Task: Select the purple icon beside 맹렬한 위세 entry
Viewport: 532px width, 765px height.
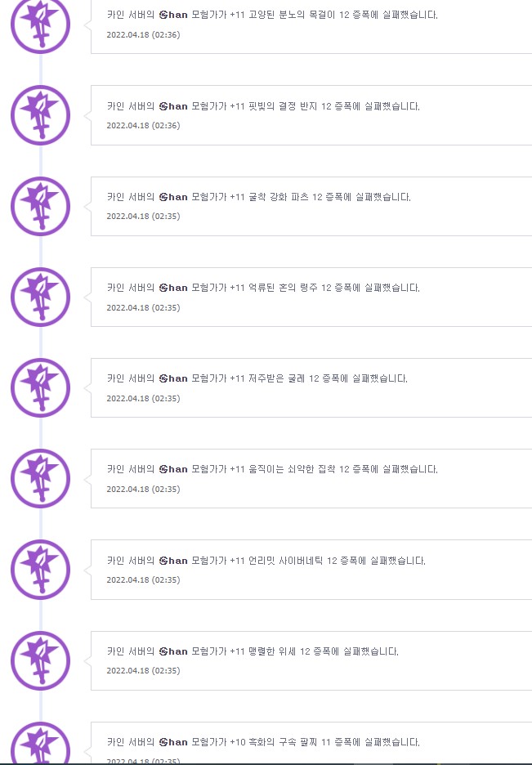Action: pos(41,660)
